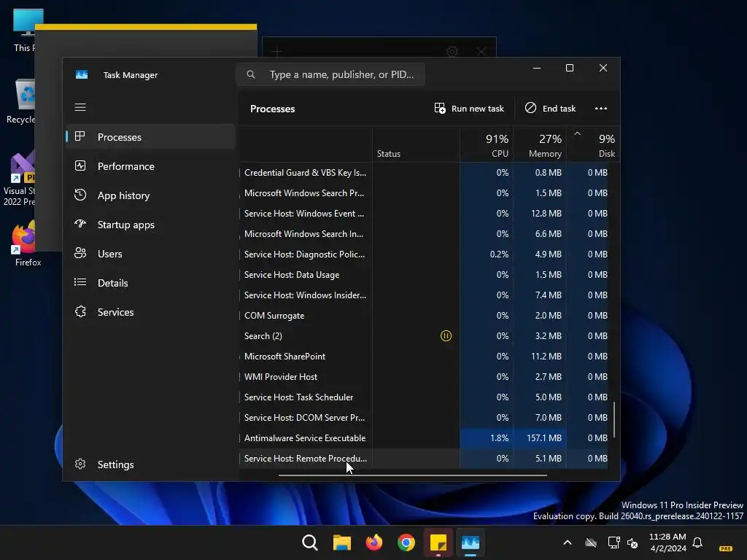Sort by the Memory column header

(540, 145)
